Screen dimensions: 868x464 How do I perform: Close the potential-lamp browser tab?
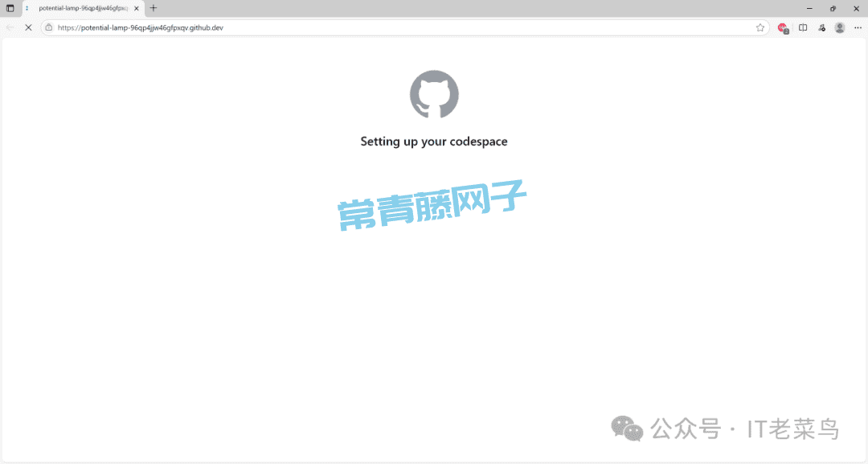[137, 8]
